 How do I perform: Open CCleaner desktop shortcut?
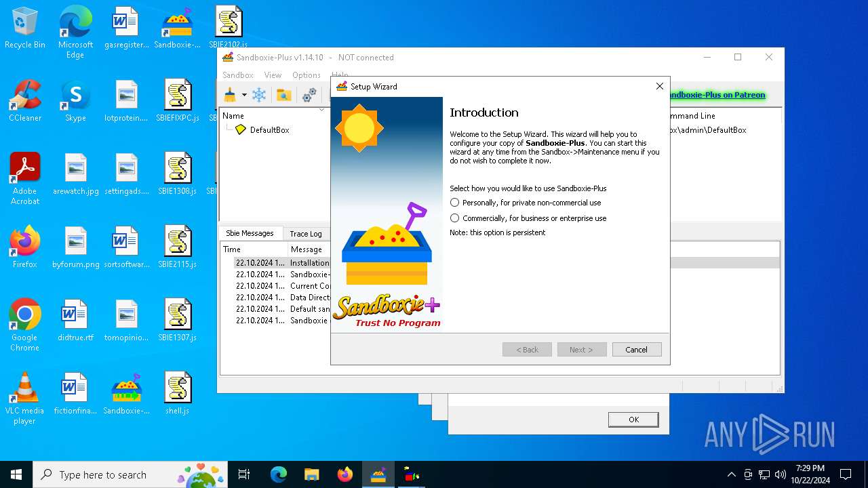click(x=25, y=102)
